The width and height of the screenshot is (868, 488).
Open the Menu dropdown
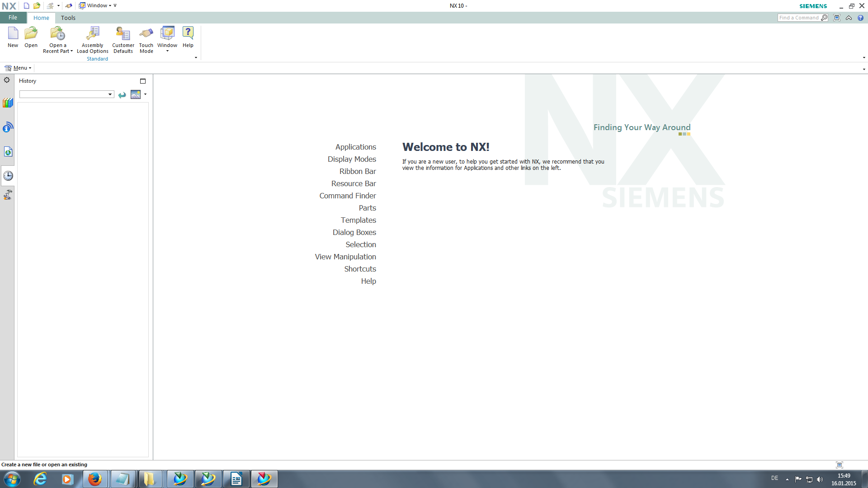click(18, 68)
